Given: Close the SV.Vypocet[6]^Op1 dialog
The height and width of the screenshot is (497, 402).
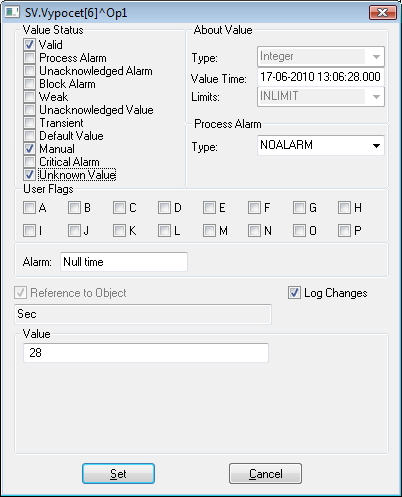Looking at the screenshot, I should click(x=383, y=13).
